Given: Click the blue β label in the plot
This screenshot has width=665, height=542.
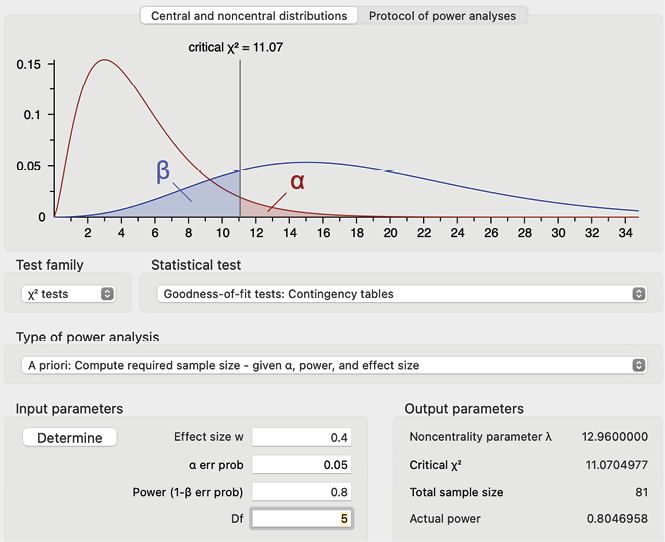Looking at the screenshot, I should point(163,170).
